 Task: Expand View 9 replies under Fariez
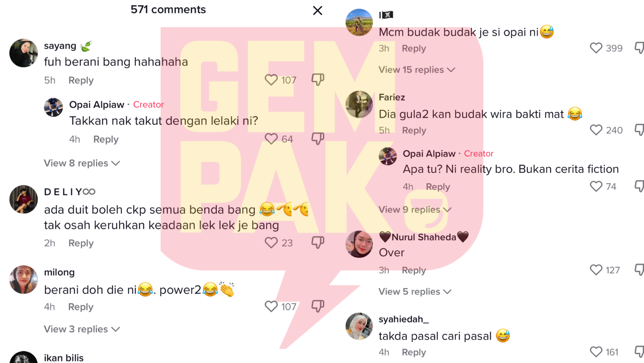(415, 209)
